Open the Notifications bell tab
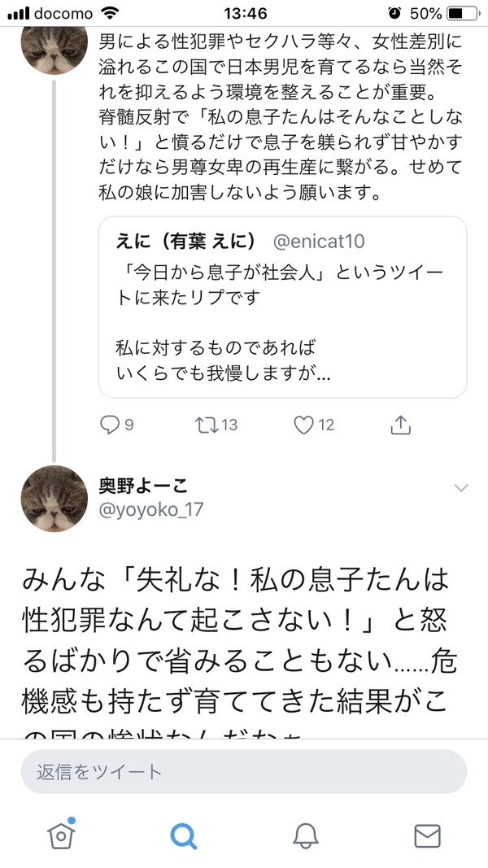 (305, 835)
